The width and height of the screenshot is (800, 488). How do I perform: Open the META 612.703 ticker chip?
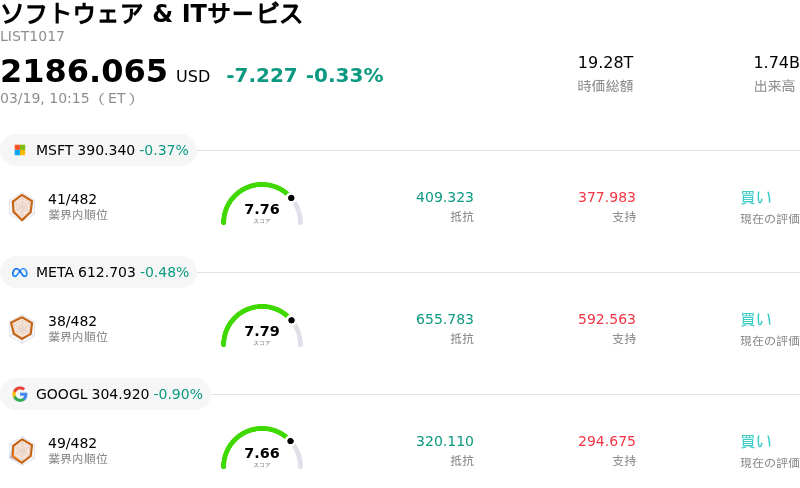pos(99,273)
